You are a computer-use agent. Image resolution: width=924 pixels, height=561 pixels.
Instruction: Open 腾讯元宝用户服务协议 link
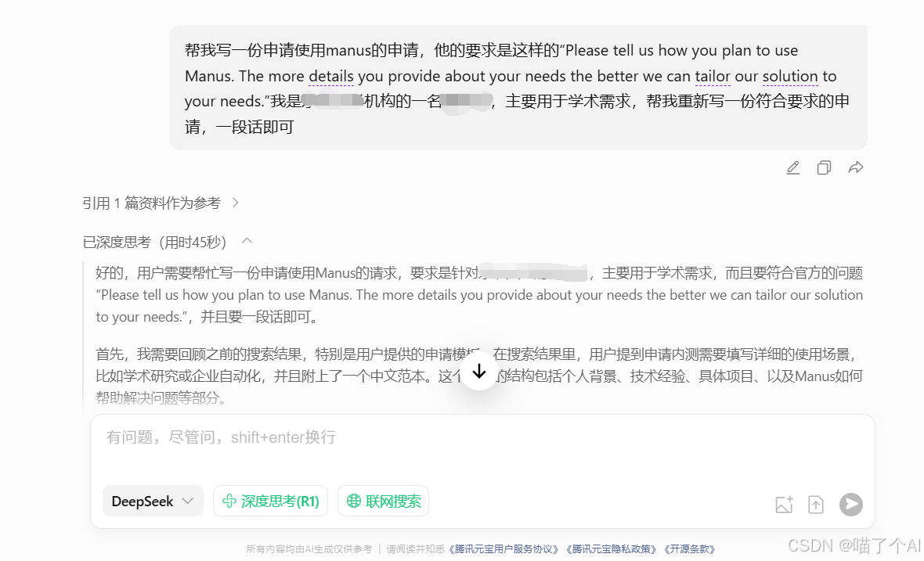pyautogui.click(x=504, y=549)
